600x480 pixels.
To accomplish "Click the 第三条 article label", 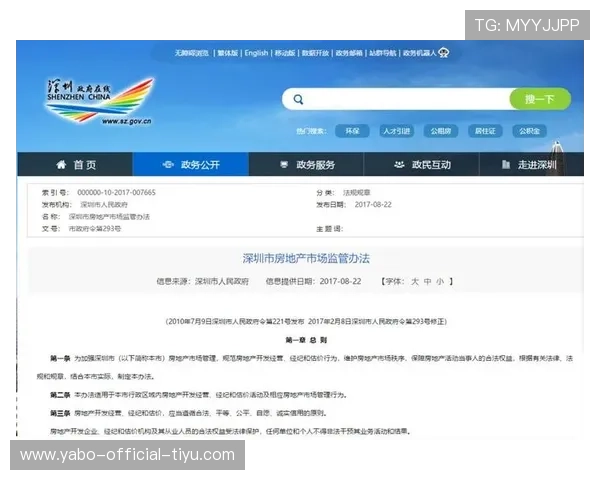I will [x=60, y=413].
